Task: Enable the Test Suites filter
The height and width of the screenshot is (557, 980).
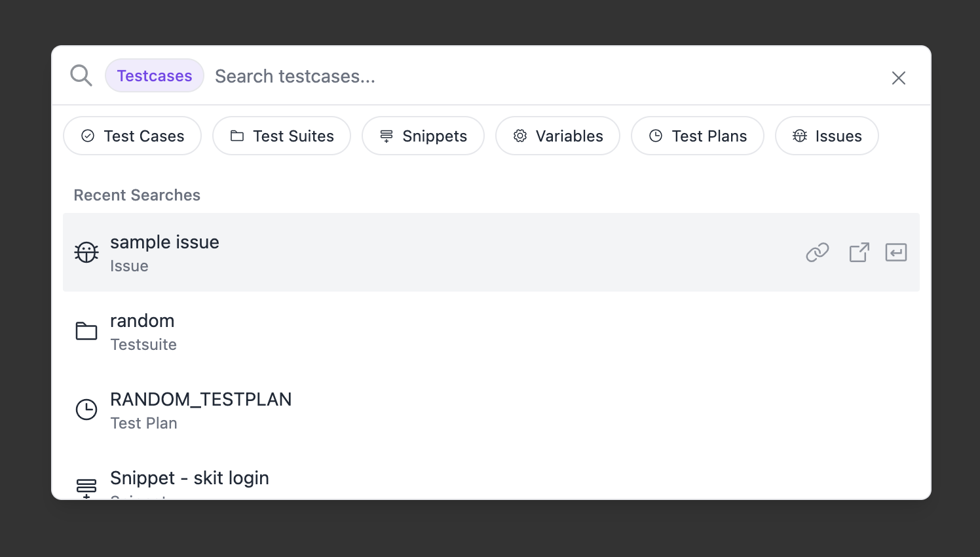Action: point(281,136)
